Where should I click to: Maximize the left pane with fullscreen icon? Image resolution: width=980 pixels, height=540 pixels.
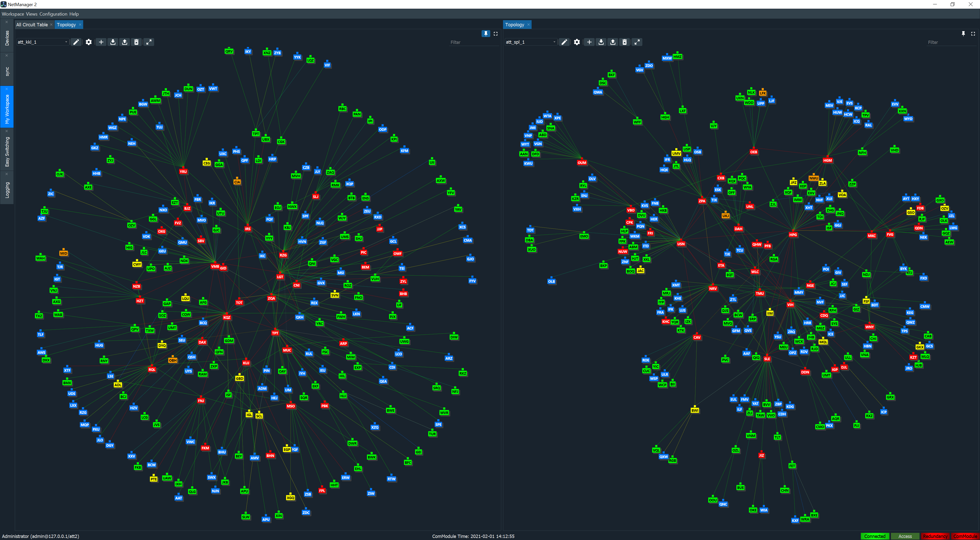point(495,34)
